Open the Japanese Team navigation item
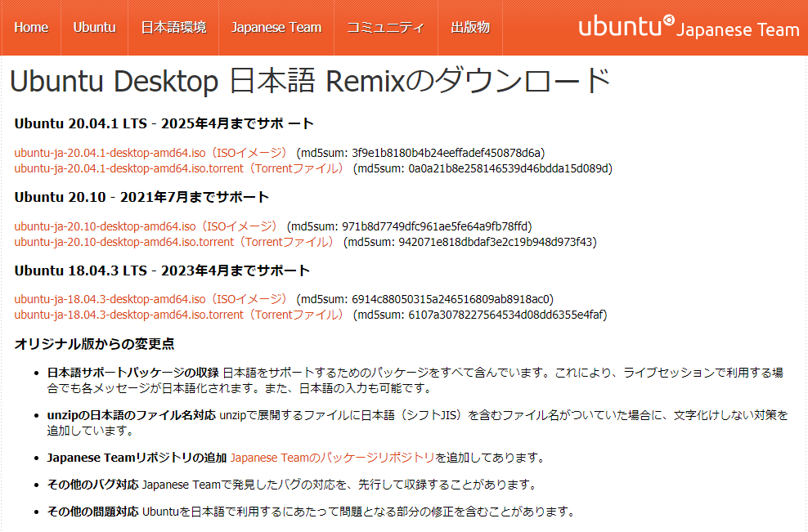Image resolution: width=808 pixels, height=532 pixels. click(276, 27)
